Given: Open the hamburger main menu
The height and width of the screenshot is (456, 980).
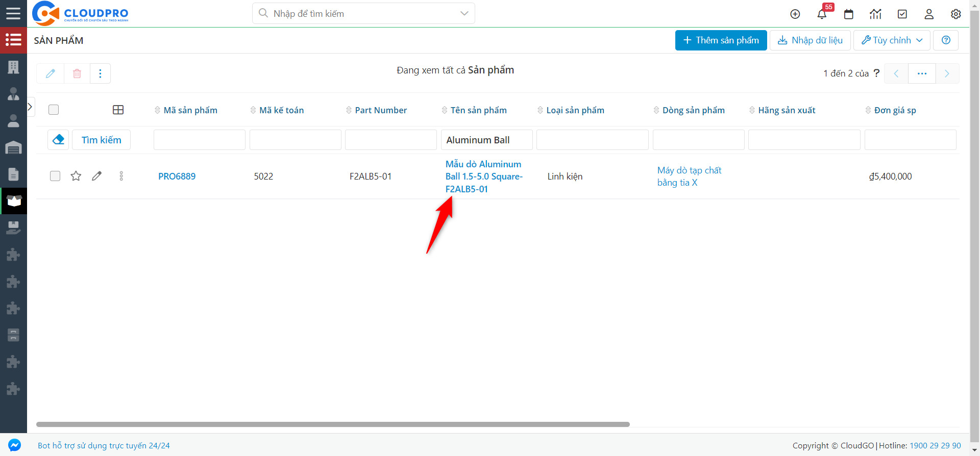Looking at the screenshot, I should pyautogui.click(x=13, y=13).
